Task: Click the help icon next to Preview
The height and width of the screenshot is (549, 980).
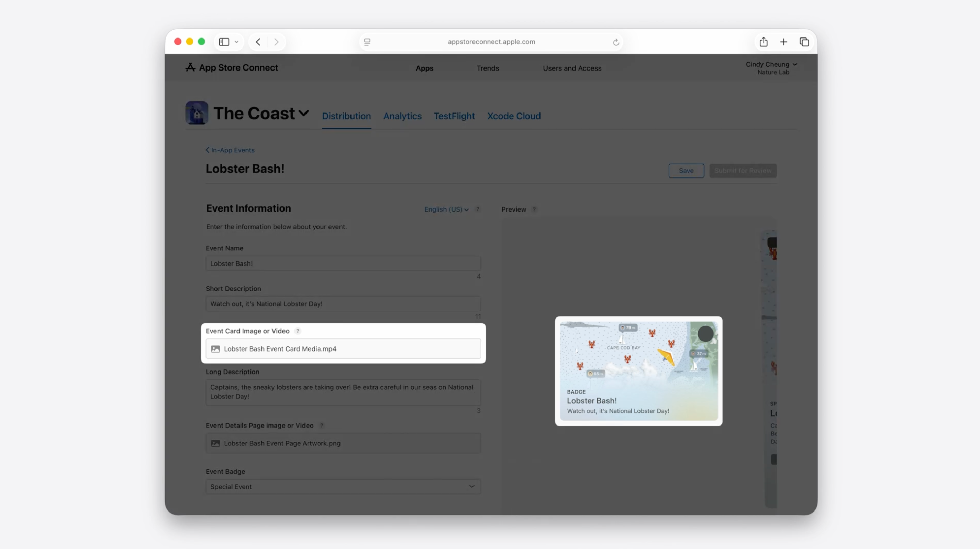Action: pyautogui.click(x=534, y=209)
